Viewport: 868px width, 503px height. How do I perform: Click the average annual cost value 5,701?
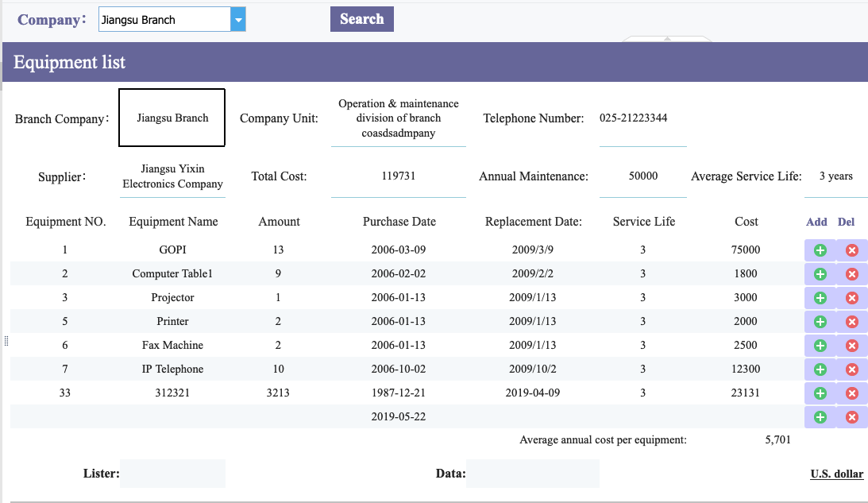(x=777, y=439)
